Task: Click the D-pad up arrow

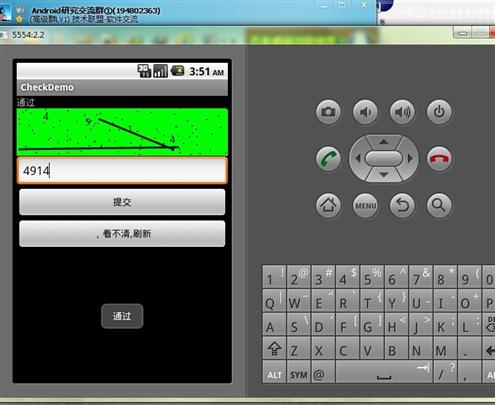Action: click(x=384, y=142)
